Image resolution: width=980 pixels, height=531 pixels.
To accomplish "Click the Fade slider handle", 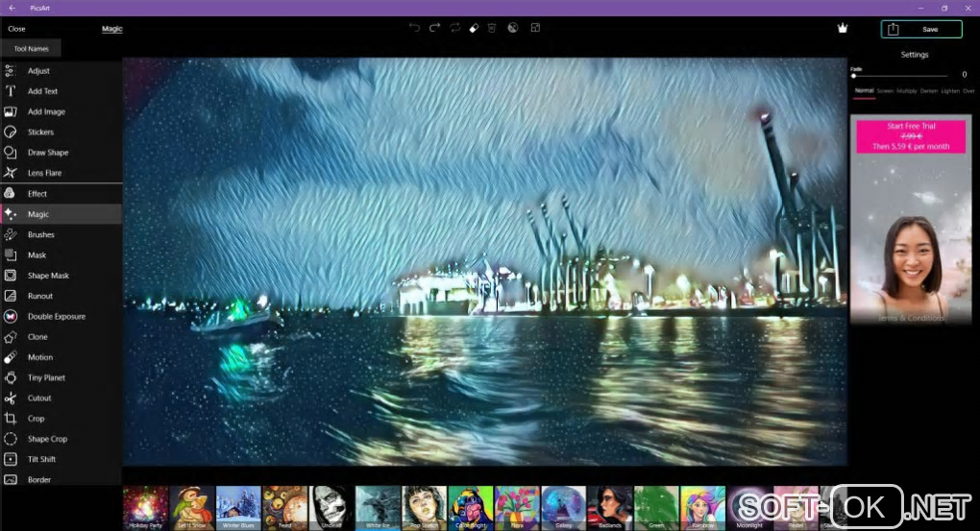I will coord(854,76).
